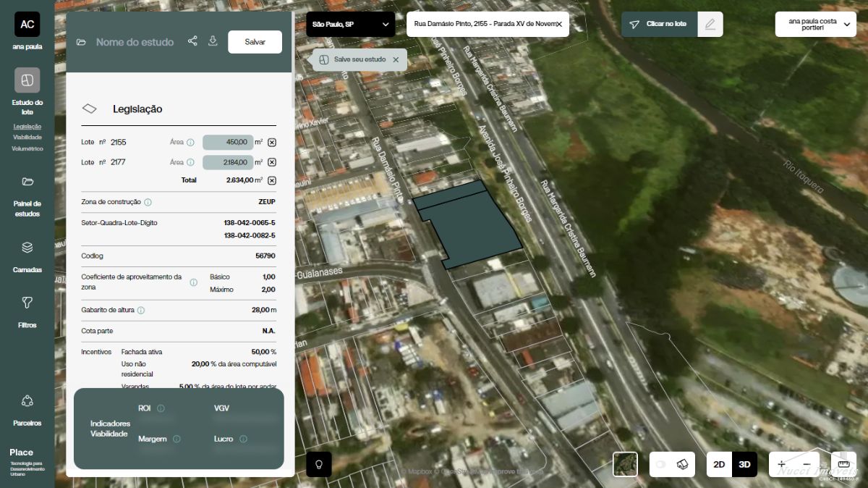Click the lightbulb tips icon

point(319,464)
